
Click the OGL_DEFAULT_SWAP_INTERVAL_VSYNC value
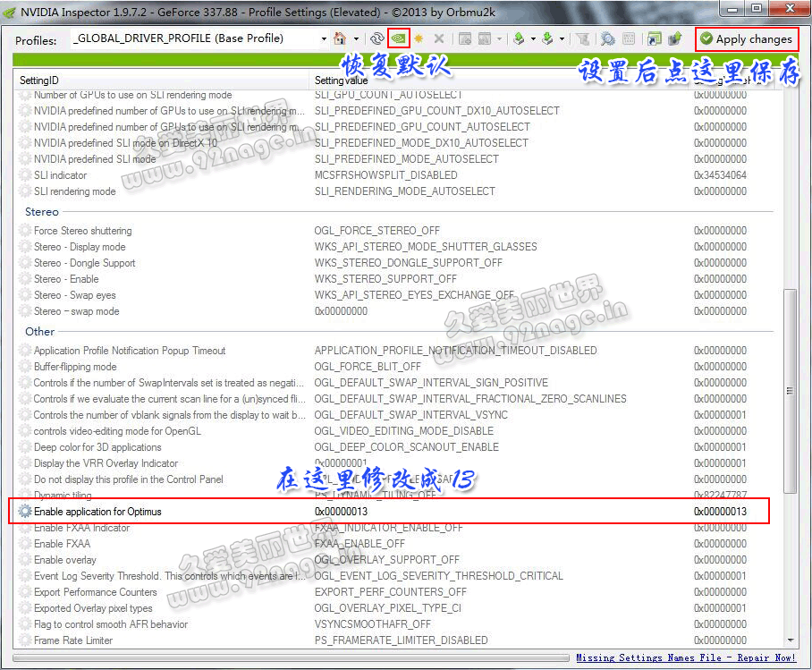tap(411, 415)
